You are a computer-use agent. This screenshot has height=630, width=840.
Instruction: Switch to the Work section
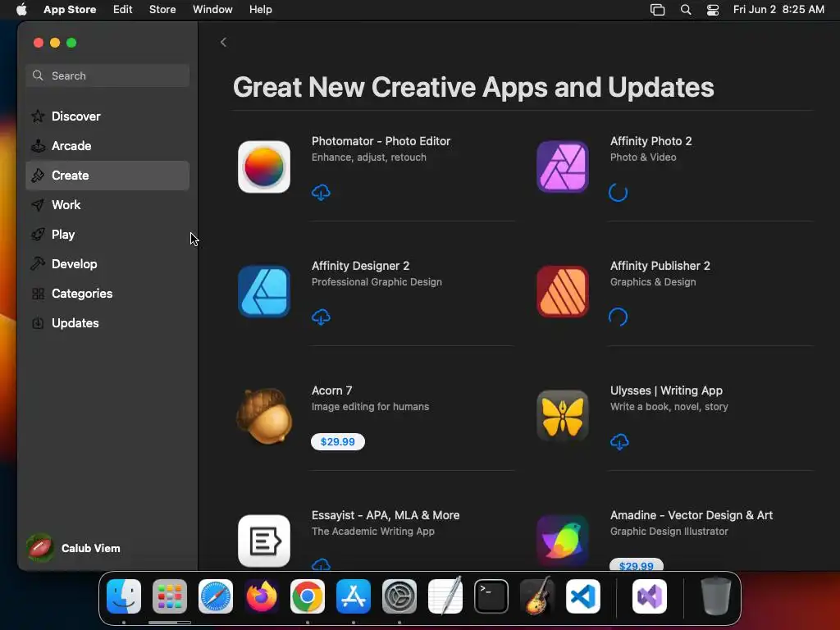click(x=107, y=204)
